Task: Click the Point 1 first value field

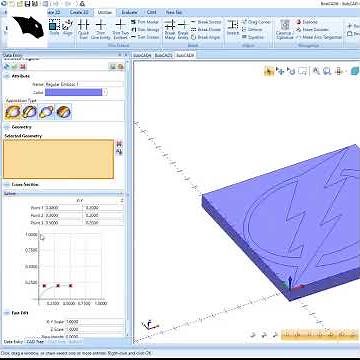Action: click(x=63, y=208)
